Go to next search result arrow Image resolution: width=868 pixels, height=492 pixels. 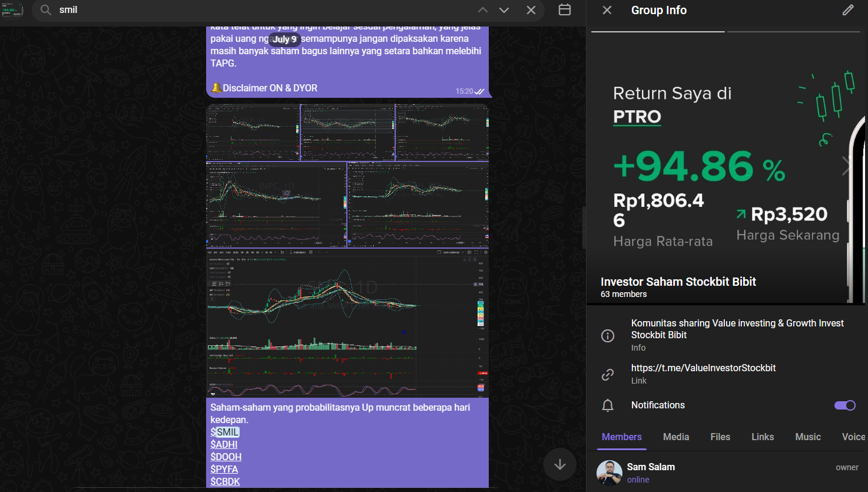click(x=504, y=10)
